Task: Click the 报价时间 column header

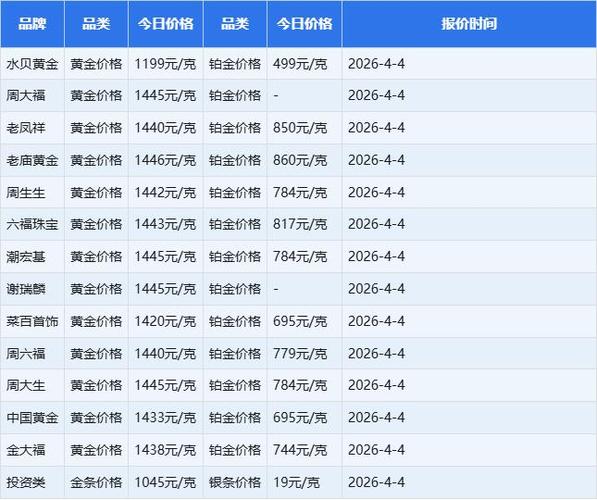Action: [469, 24]
